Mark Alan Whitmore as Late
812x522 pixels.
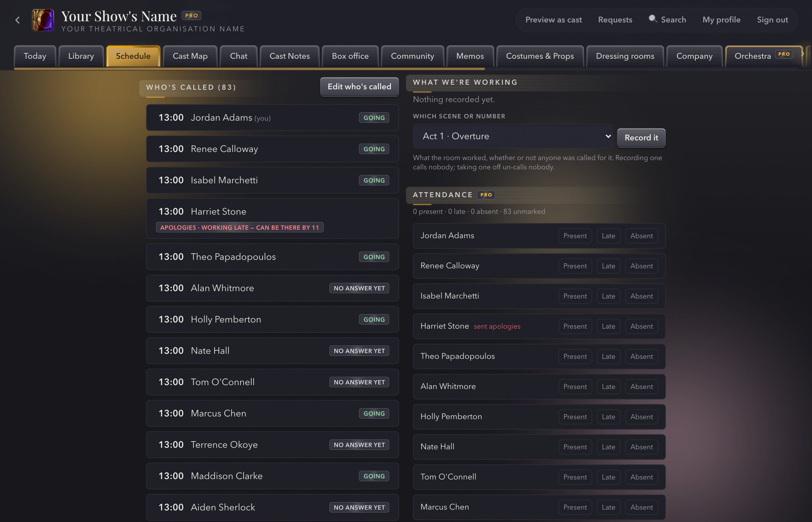[608, 387]
